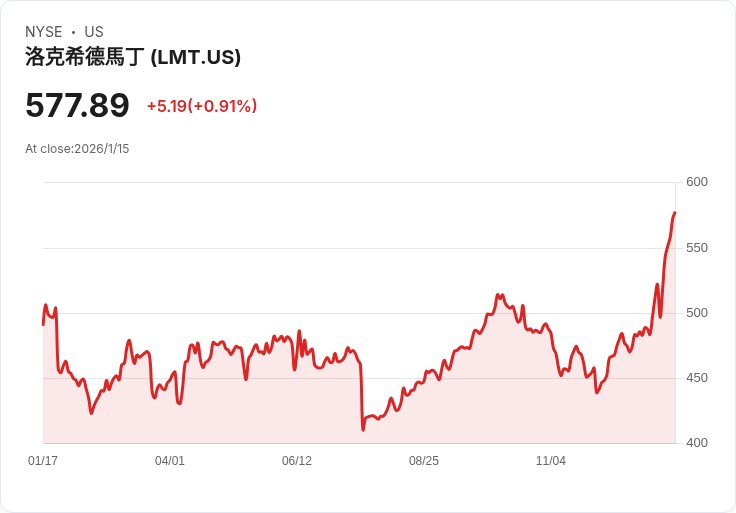736x513 pixels.
Task: Click the NYSE exchange label
Action: point(46,32)
